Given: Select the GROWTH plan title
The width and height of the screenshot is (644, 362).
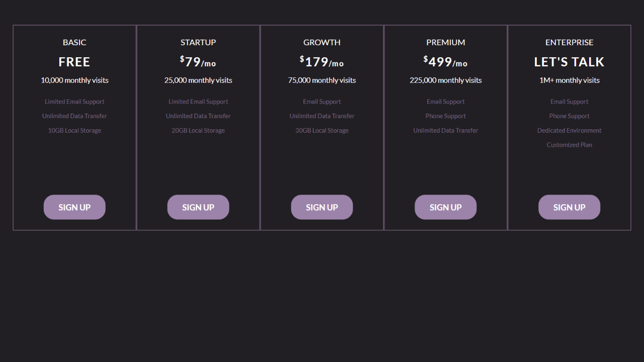Looking at the screenshot, I should (x=322, y=42).
